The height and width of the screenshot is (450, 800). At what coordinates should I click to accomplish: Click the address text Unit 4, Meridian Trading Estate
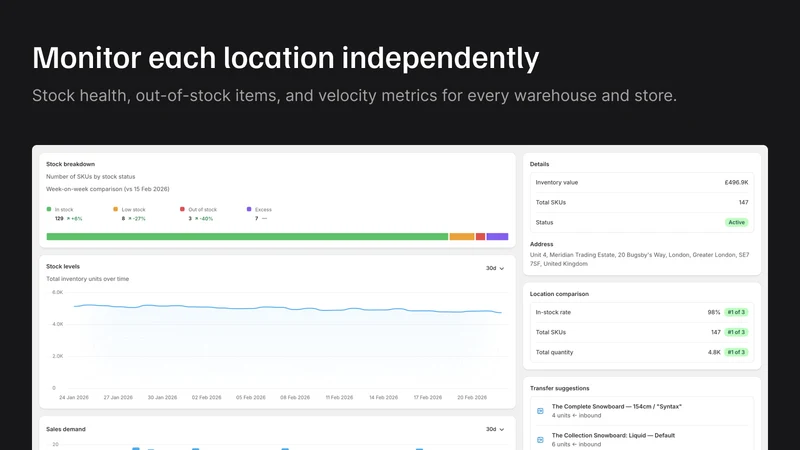[x=639, y=259]
